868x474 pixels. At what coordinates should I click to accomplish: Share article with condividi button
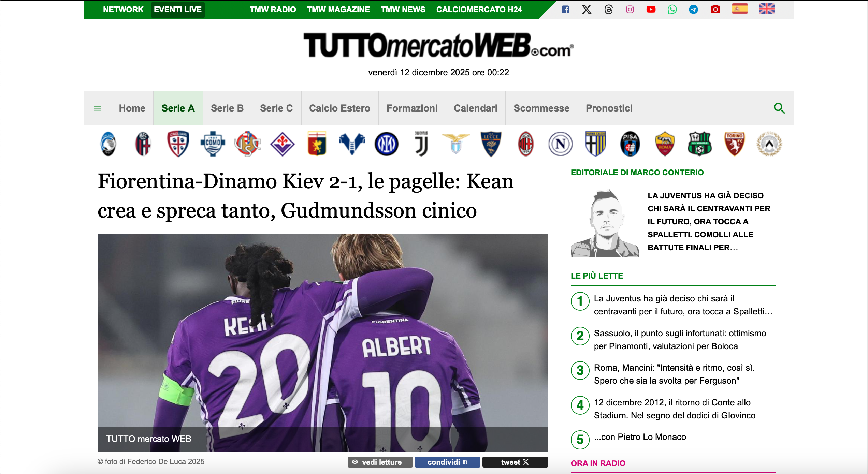click(x=447, y=462)
